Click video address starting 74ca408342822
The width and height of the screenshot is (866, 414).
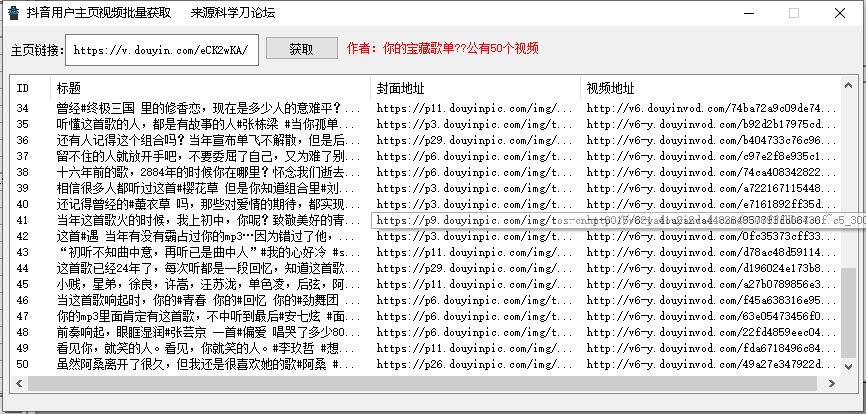pyautogui.click(x=711, y=172)
